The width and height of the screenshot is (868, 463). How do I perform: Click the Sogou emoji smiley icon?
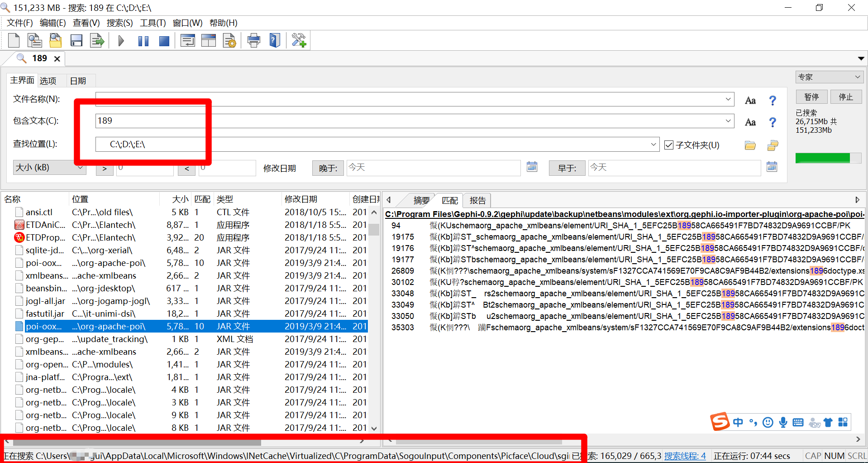click(x=768, y=422)
